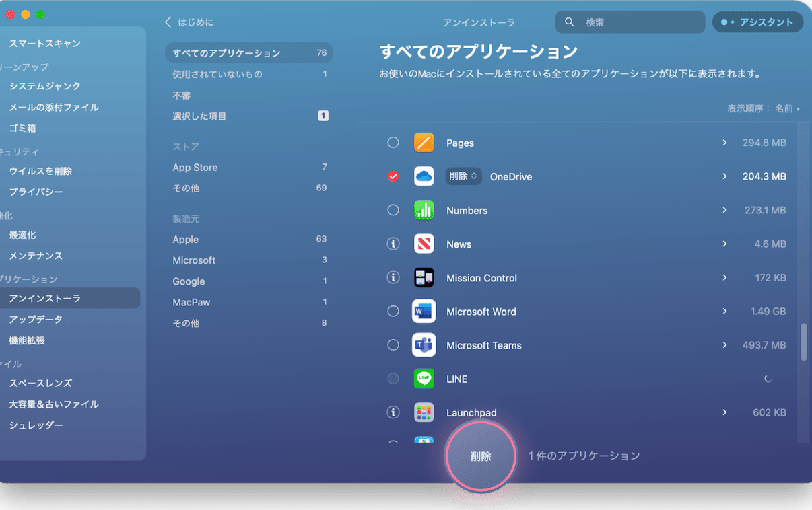
Task: Expand the Microsoft Word row chevron
Action: pos(724,311)
